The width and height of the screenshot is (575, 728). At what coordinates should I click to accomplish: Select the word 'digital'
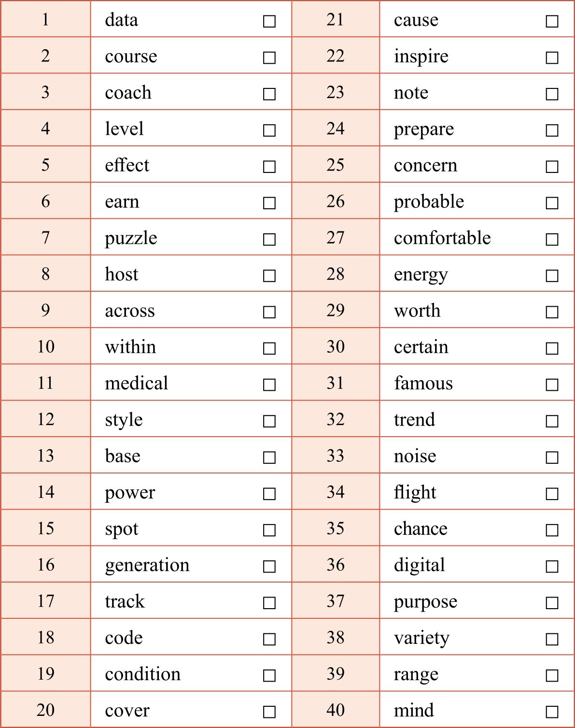tap(419, 565)
